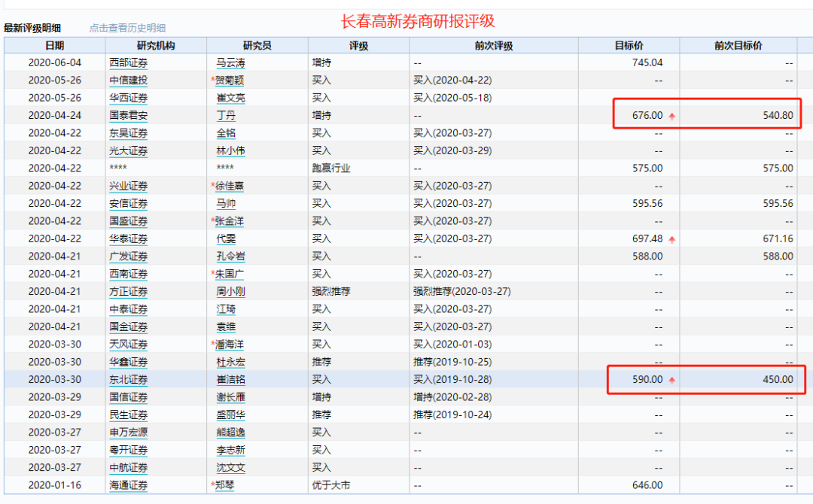Open the 中航证券 institution link
The height and width of the screenshot is (504, 813).
pos(129,468)
